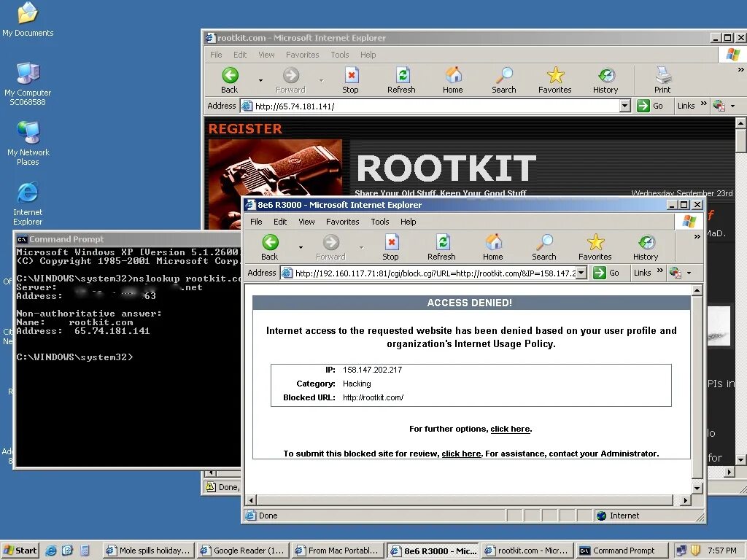This screenshot has width=747, height=560.
Task: Click Search in the rootkit.com window
Action: click(x=504, y=80)
